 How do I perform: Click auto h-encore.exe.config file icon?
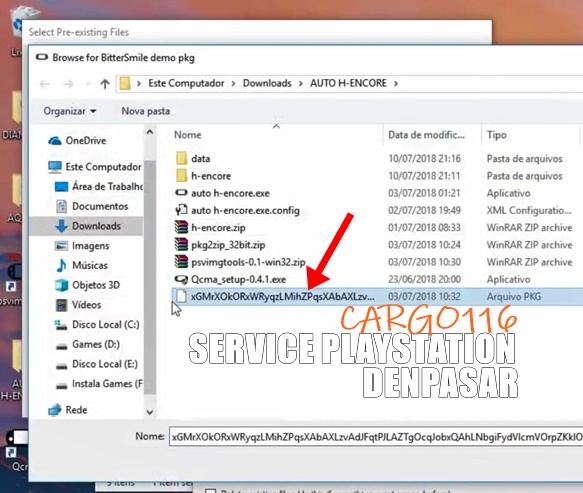click(x=181, y=210)
